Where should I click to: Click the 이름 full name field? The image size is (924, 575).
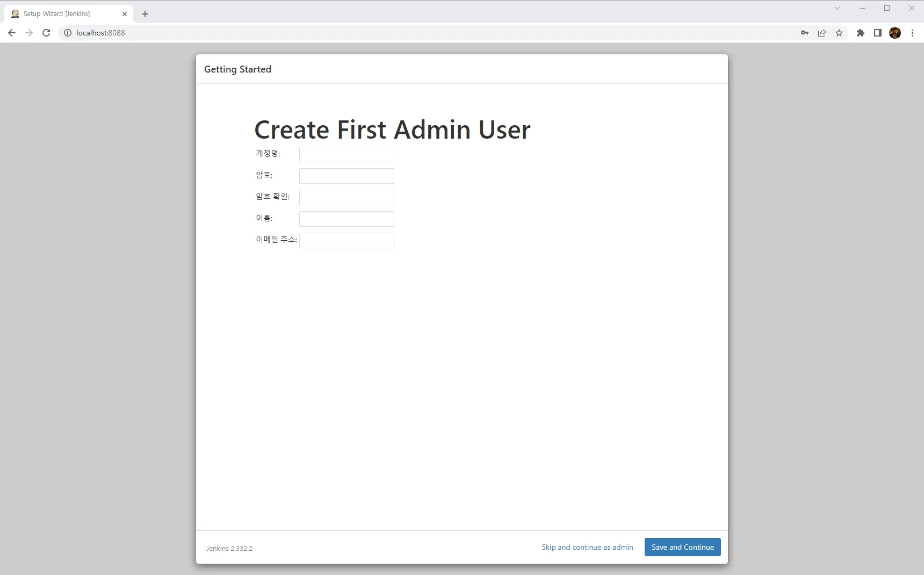point(346,219)
